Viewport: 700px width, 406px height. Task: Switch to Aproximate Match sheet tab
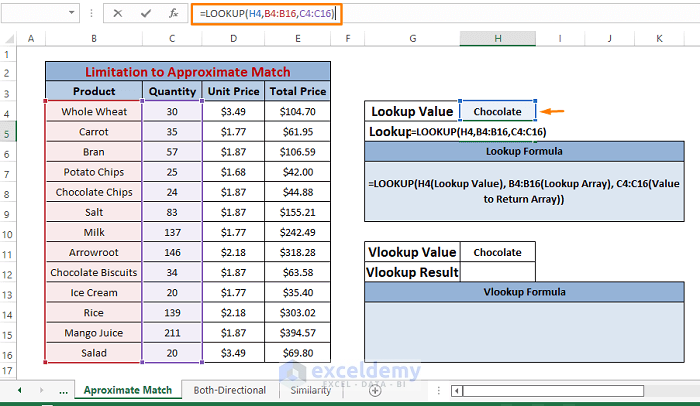(x=128, y=390)
